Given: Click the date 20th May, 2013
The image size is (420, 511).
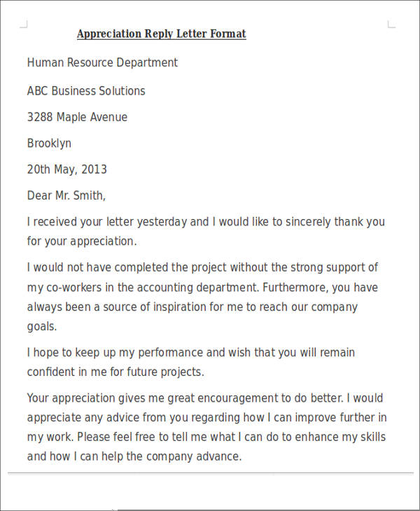Looking at the screenshot, I should (x=66, y=170).
